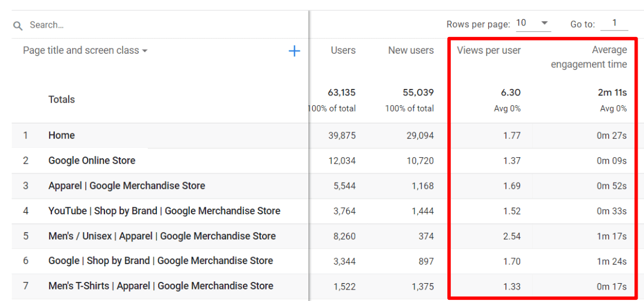
Task: Click Men's / Unisex new users 374
Action: pyautogui.click(x=427, y=236)
